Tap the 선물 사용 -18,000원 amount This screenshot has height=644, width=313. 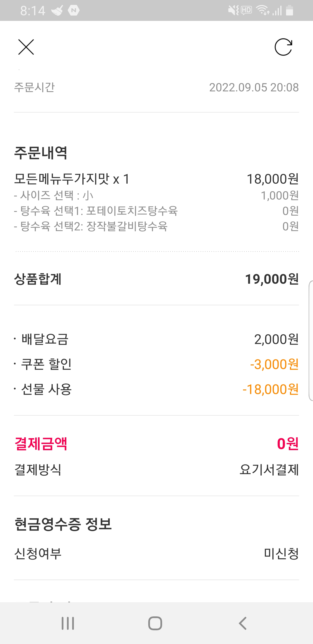tap(271, 389)
